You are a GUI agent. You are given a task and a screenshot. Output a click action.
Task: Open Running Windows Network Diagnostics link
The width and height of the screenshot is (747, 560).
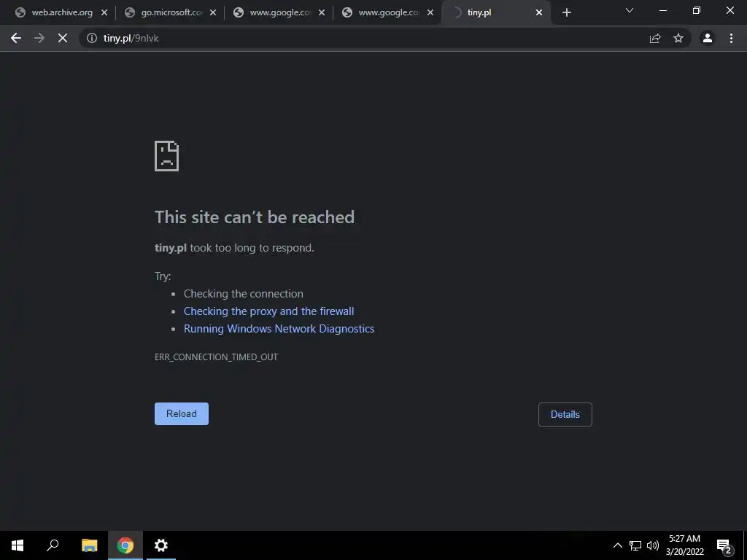(x=279, y=329)
